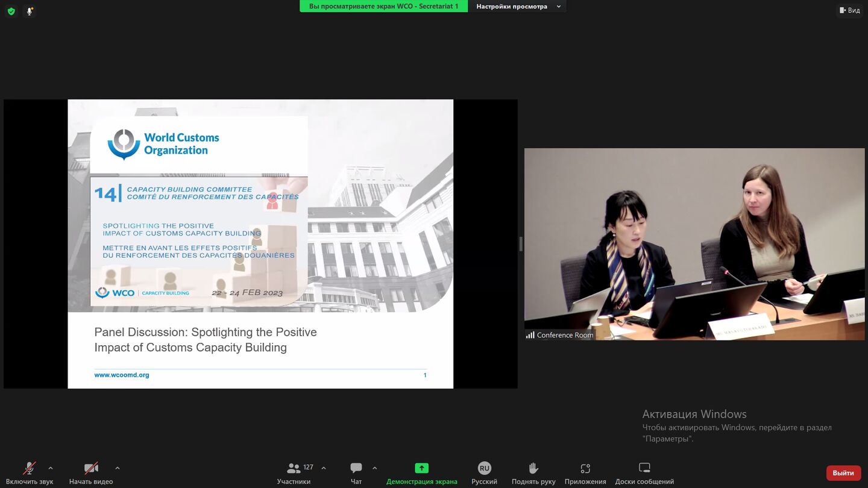The image size is (868, 488).
Task: Click the World Customs Organization logo on slide
Action: coord(163,144)
